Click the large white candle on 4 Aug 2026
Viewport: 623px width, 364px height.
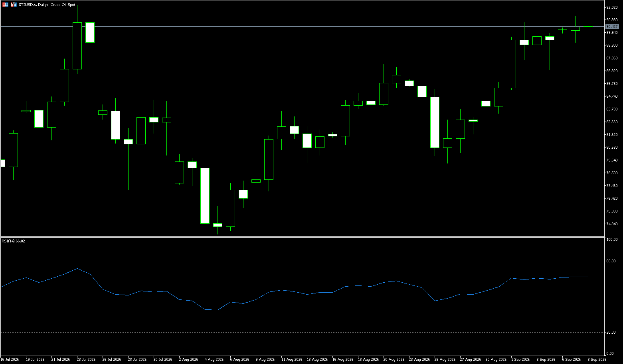pyautogui.click(x=205, y=195)
